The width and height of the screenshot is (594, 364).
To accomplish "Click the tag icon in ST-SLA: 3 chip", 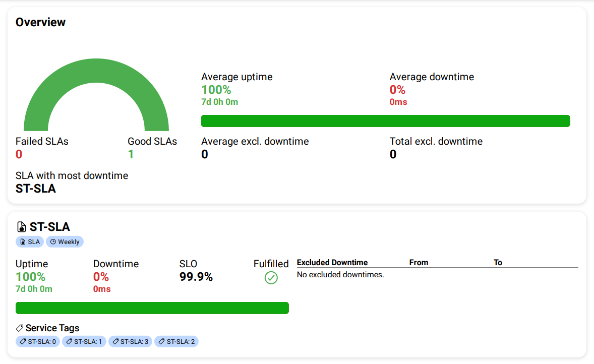I will point(115,342).
